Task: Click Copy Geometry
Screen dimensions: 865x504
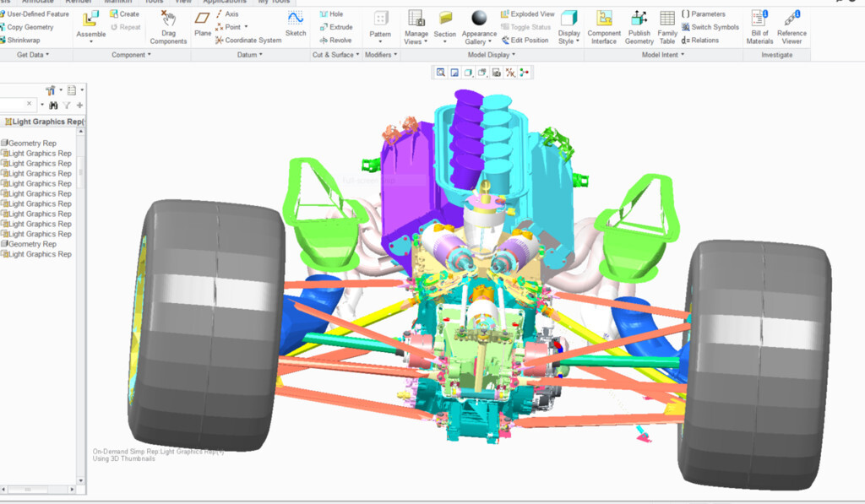Action: tap(27, 26)
